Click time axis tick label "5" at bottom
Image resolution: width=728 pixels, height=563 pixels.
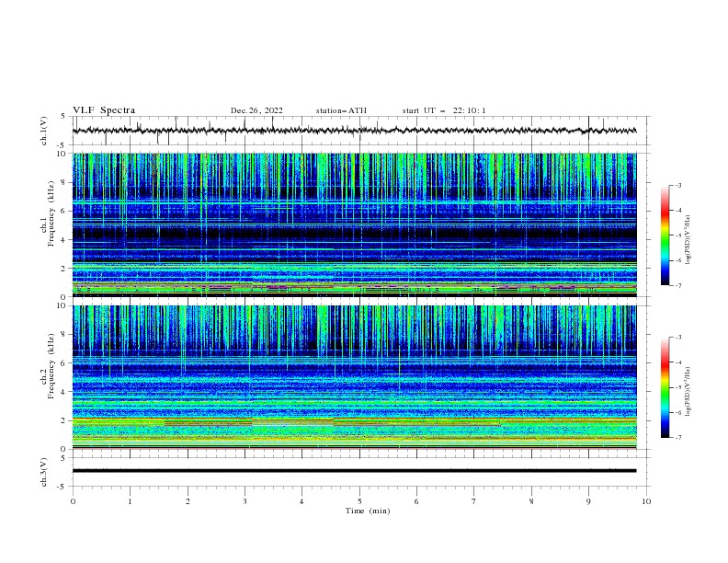[x=359, y=501]
